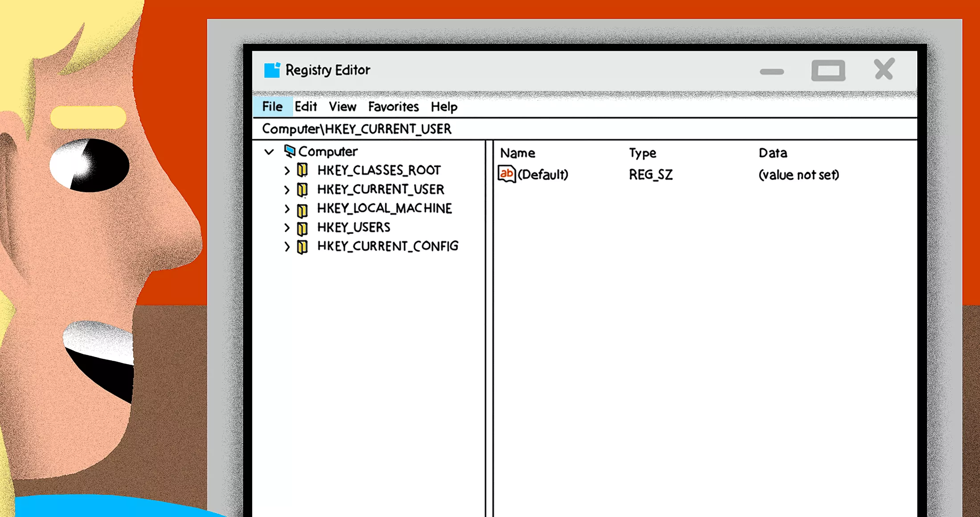
Task: Collapse the Computer tree node
Action: (269, 152)
